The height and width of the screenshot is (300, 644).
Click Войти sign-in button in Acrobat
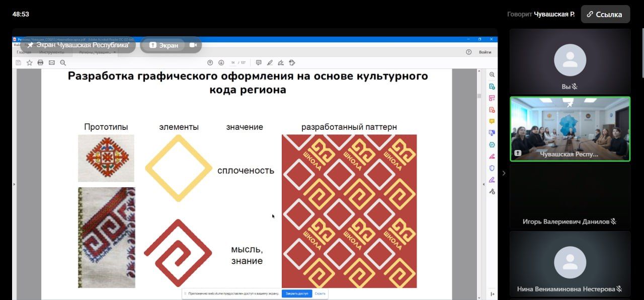click(485, 52)
